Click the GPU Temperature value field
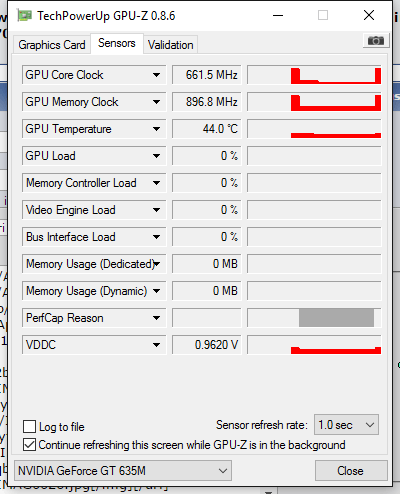Image resolution: width=400 pixels, height=494 pixels. (207, 129)
